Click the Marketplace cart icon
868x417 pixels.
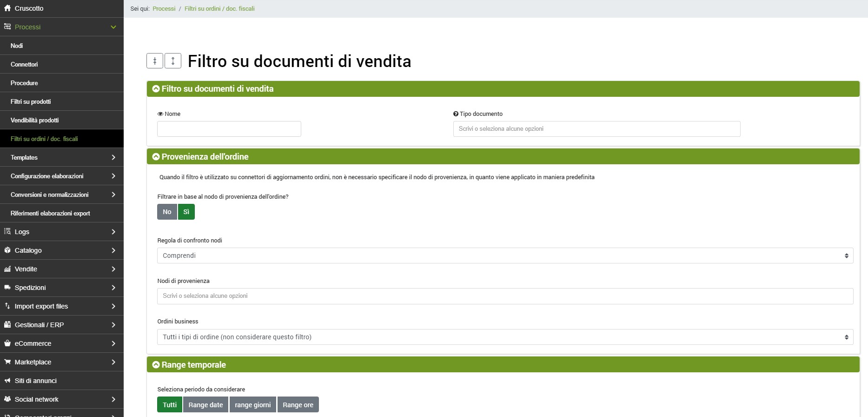pyautogui.click(x=7, y=362)
